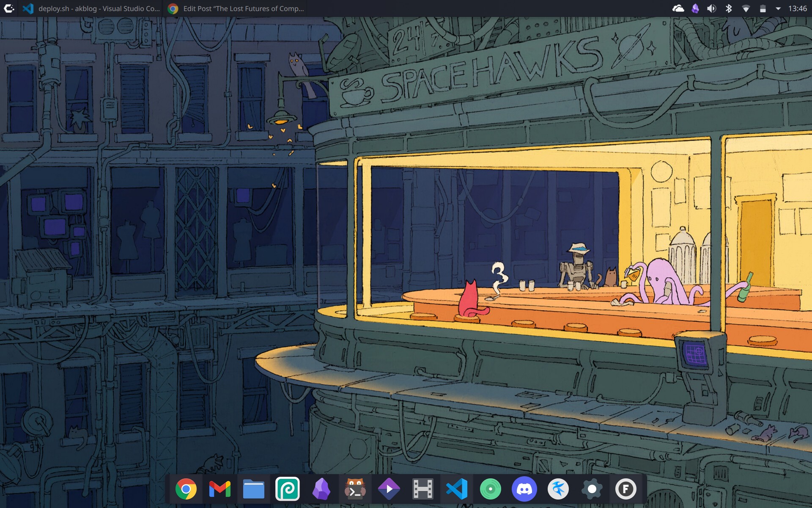Open the Files folder icon
812x508 pixels.
pos(253,489)
